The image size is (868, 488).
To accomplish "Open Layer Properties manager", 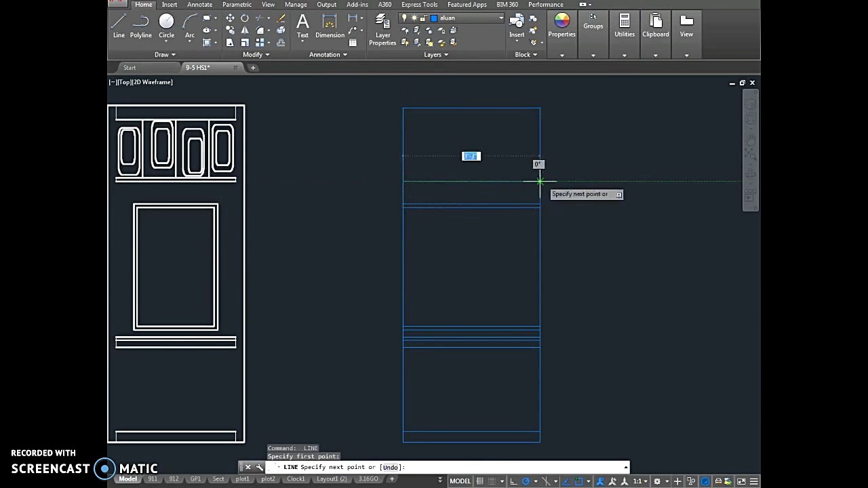I will click(x=382, y=30).
